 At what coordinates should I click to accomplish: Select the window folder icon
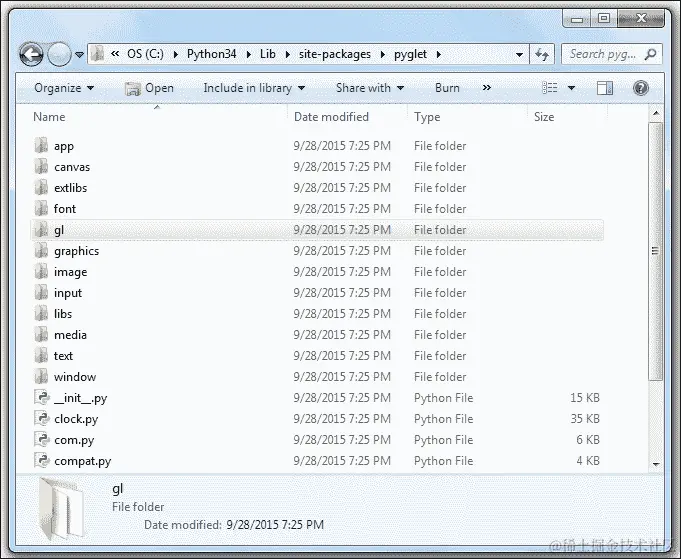[41, 376]
